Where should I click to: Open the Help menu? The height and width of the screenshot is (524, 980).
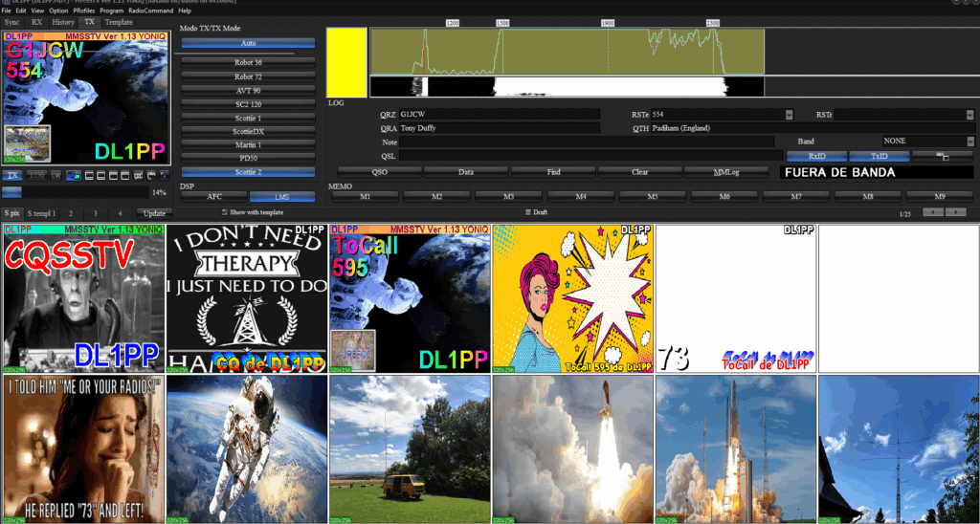point(185,11)
